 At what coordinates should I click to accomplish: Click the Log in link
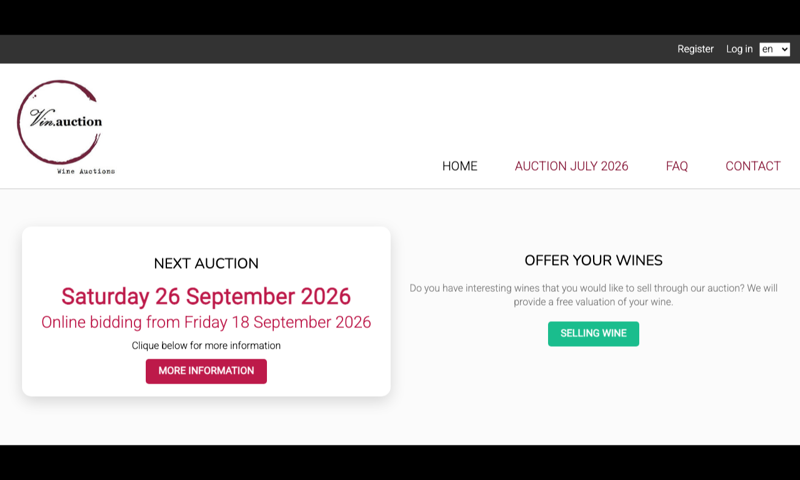(739, 49)
